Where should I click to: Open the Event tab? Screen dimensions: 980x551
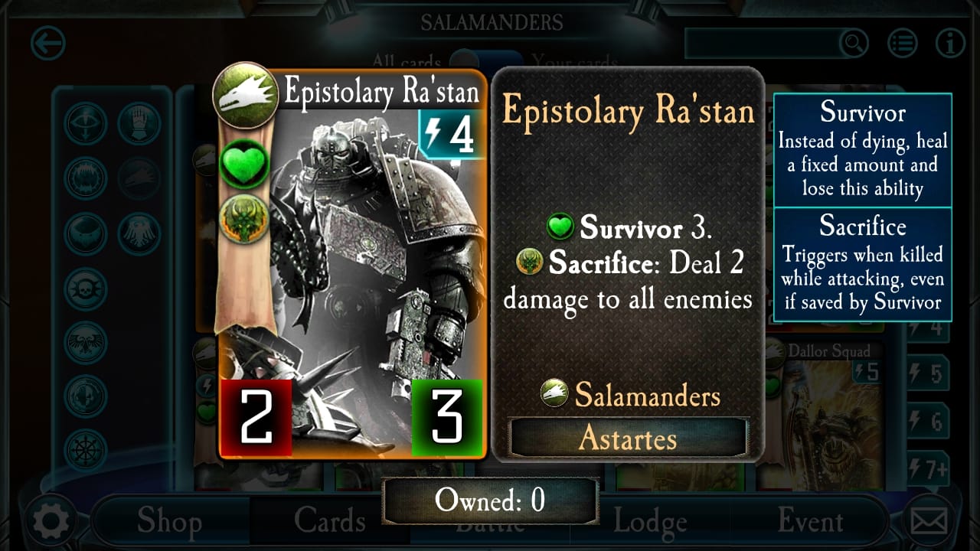tap(810, 521)
